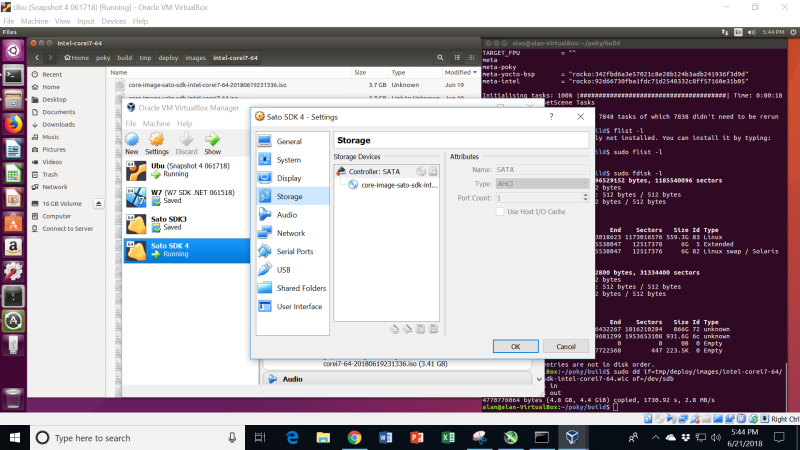Screen dimensions: 800x450
Task: Open Firefox from Ubuntu launcher
Action: click(13, 124)
